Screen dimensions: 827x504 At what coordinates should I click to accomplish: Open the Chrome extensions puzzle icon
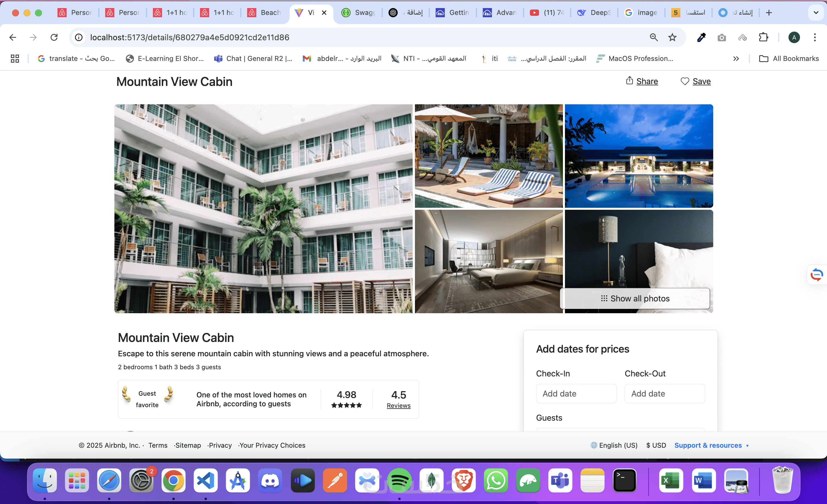pyautogui.click(x=763, y=37)
